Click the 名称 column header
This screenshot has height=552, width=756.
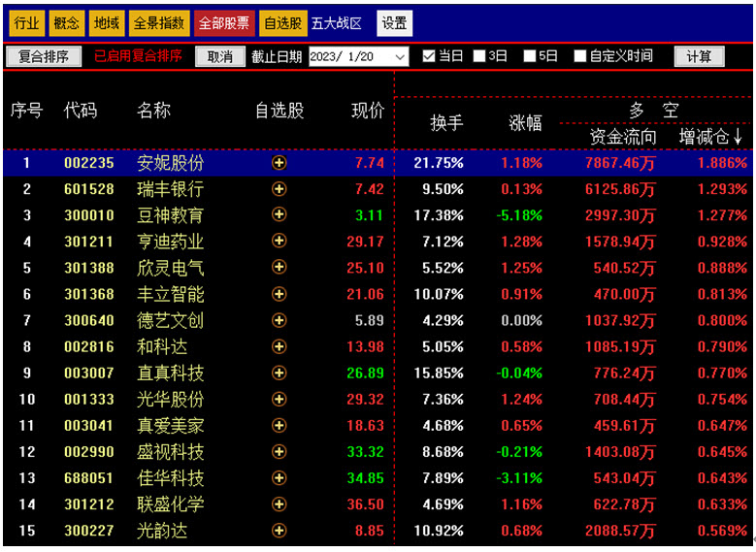pyautogui.click(x=153, y=111)
